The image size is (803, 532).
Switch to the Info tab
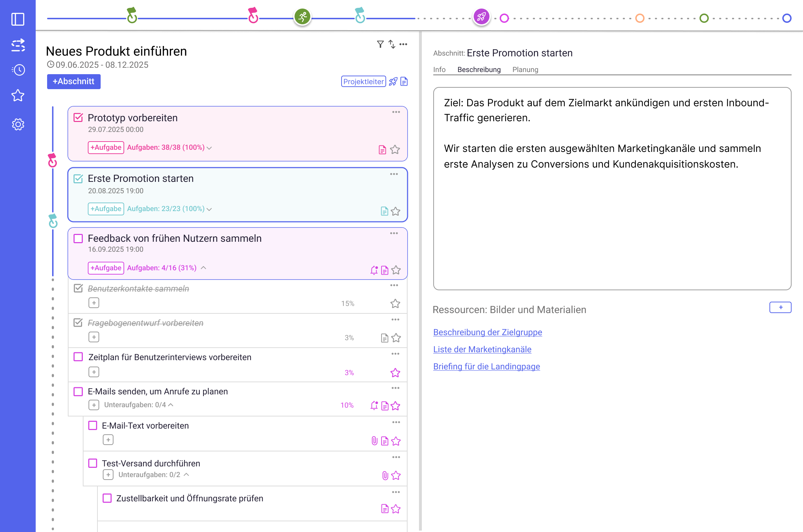click(x=439, y=70)
